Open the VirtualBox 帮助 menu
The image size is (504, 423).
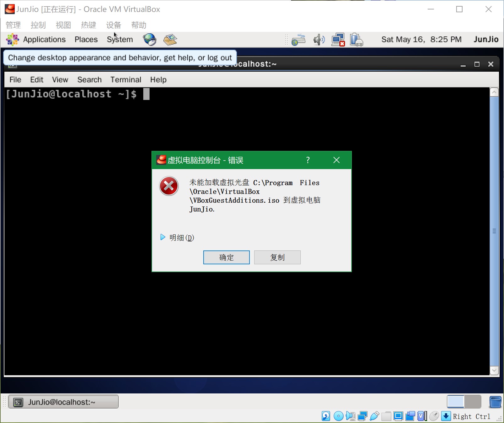(x=139, y=25)
